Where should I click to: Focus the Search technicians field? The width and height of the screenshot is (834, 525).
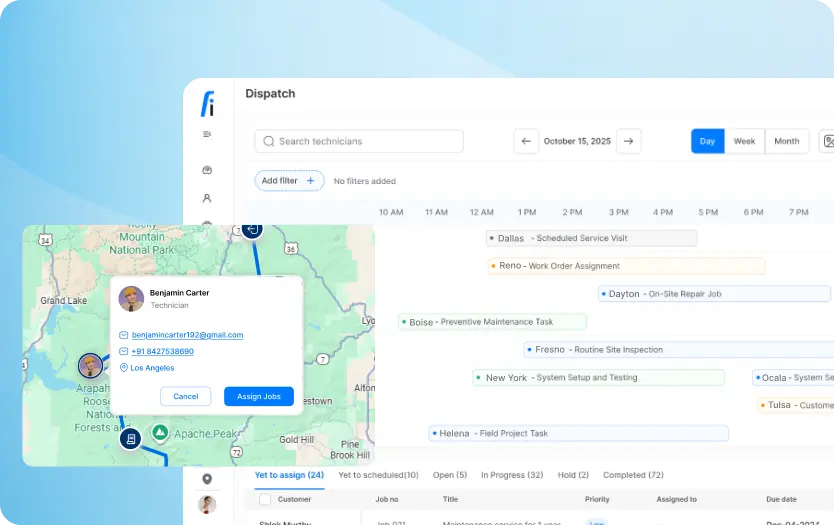coord(359,141)
